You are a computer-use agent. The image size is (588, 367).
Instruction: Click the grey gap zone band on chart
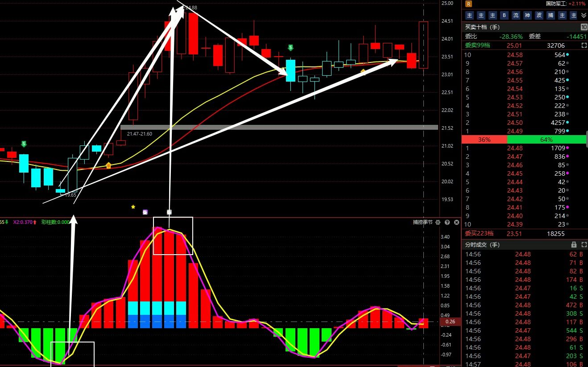(x=279, y=128)
